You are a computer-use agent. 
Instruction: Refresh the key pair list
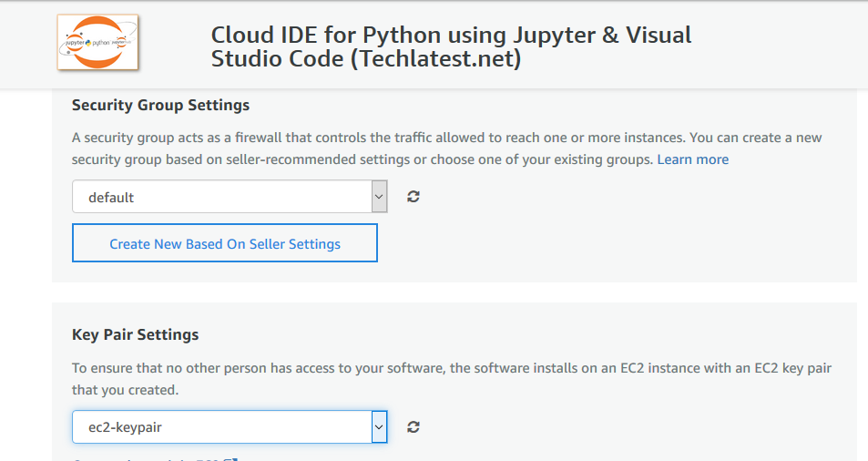(x=414, y=426)
